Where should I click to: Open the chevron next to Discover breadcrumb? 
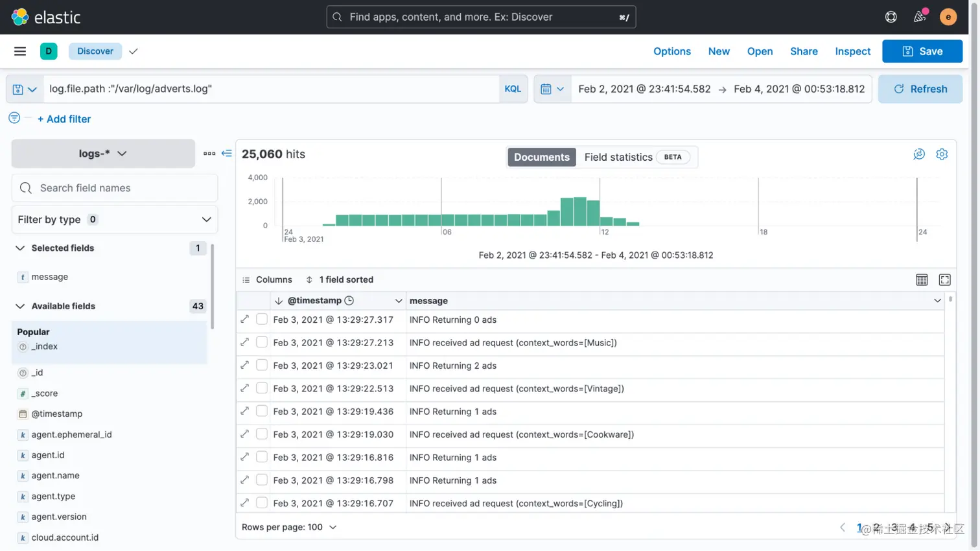[134, 51]
